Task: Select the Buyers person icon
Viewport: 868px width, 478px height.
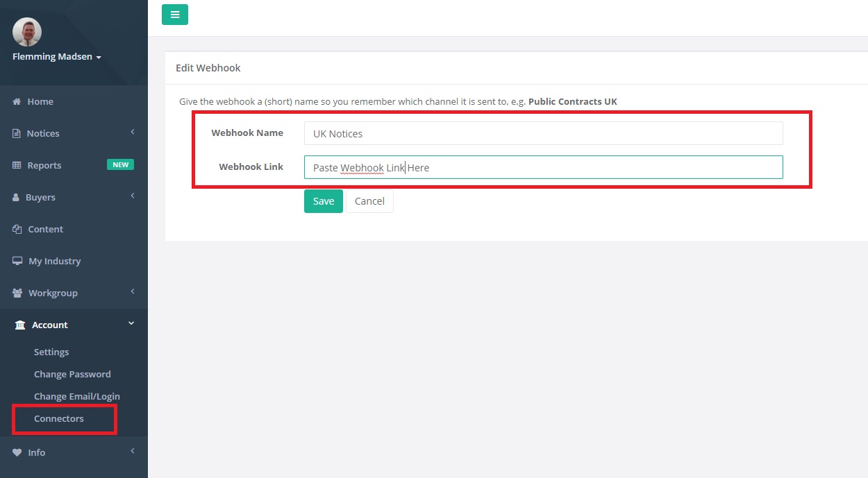Action: pos(16,196)
